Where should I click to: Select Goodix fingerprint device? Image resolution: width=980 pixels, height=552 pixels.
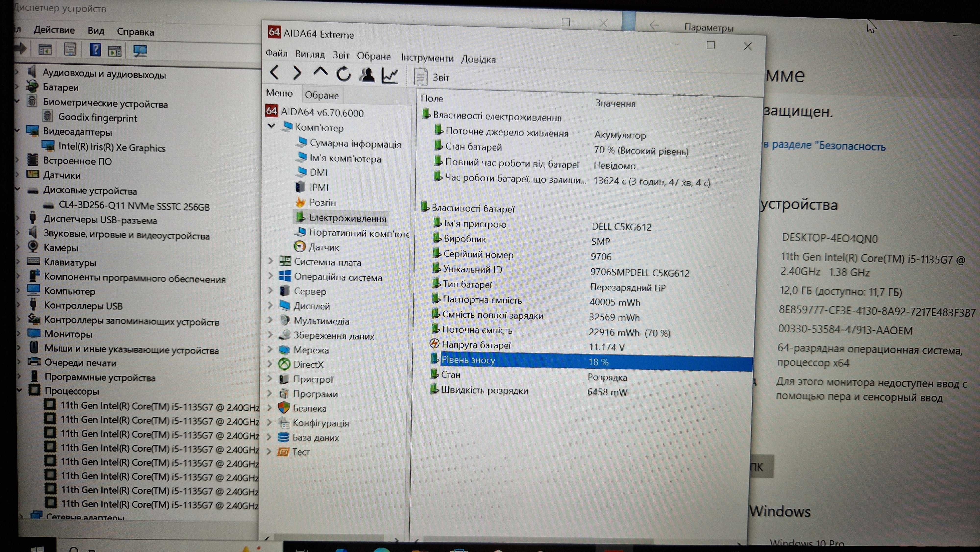click(x=98, y=118)
